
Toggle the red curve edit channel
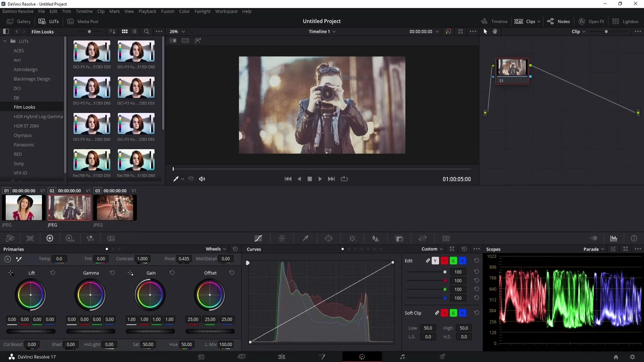[x=444, y=261]
